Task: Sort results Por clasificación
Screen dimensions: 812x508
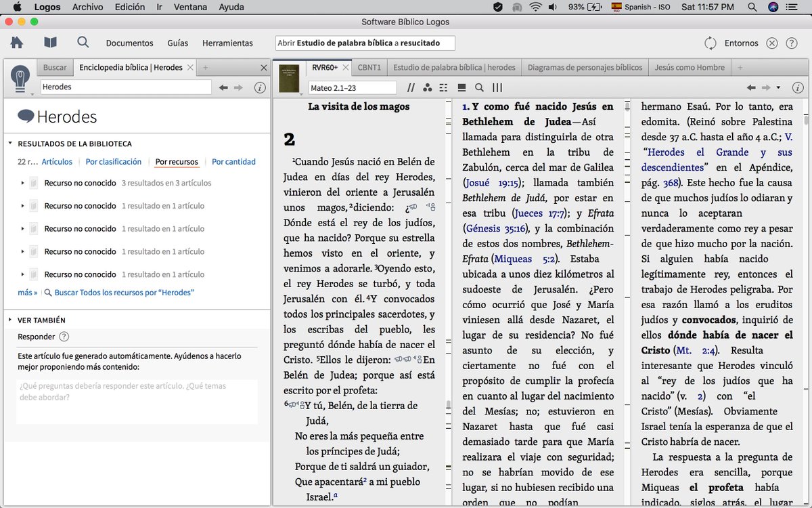Action: click(114, 162)
